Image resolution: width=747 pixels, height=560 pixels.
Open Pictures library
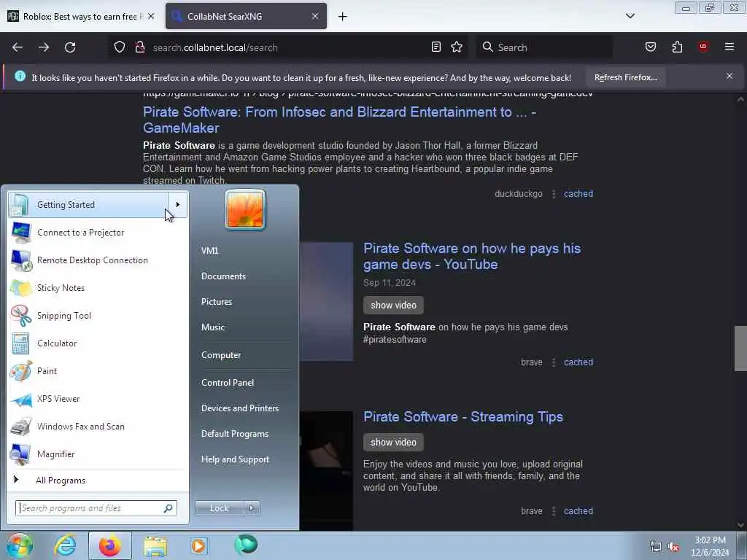217,302
